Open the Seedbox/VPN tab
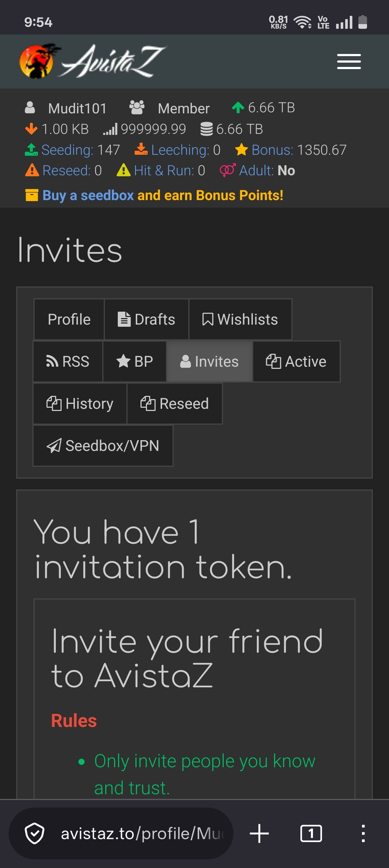 103,446
